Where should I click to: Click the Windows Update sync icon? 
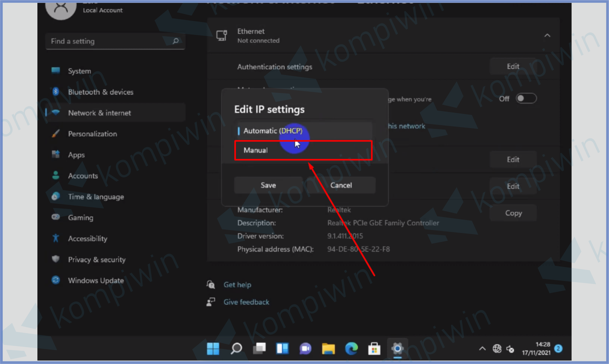(56, 280)
